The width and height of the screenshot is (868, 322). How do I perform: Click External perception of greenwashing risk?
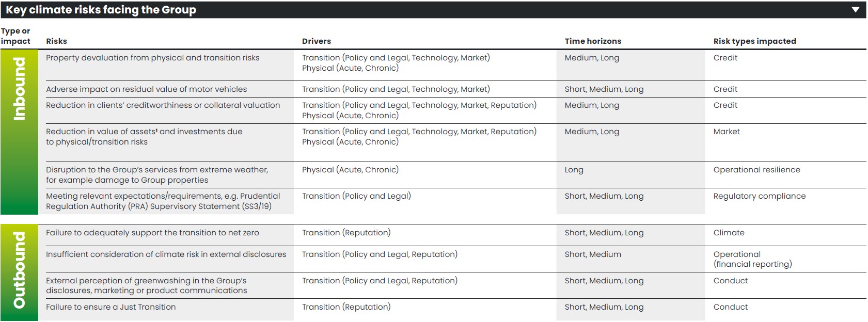point(146,285)
